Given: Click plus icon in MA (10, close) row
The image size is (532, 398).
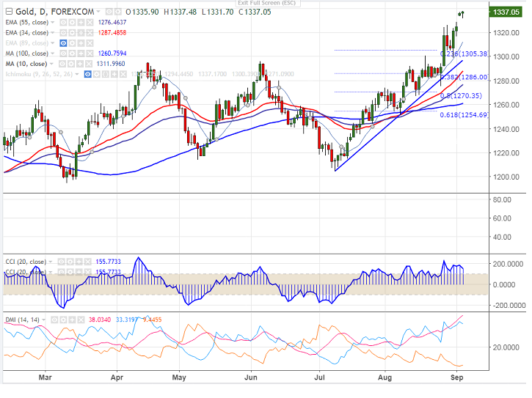Looking at the screenshot, I should pyautogui.click(x=80, y=64).
